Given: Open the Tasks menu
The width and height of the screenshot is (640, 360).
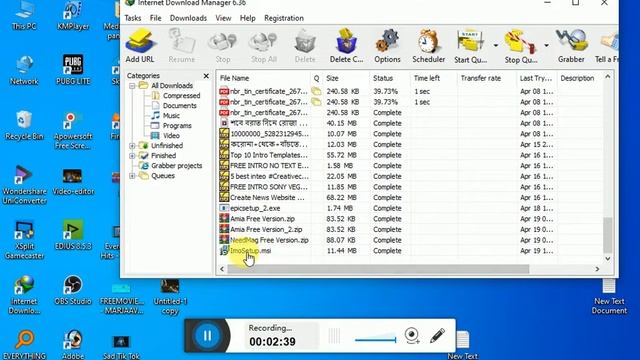Looking at the screenshot, I should [x=133, y=18].
